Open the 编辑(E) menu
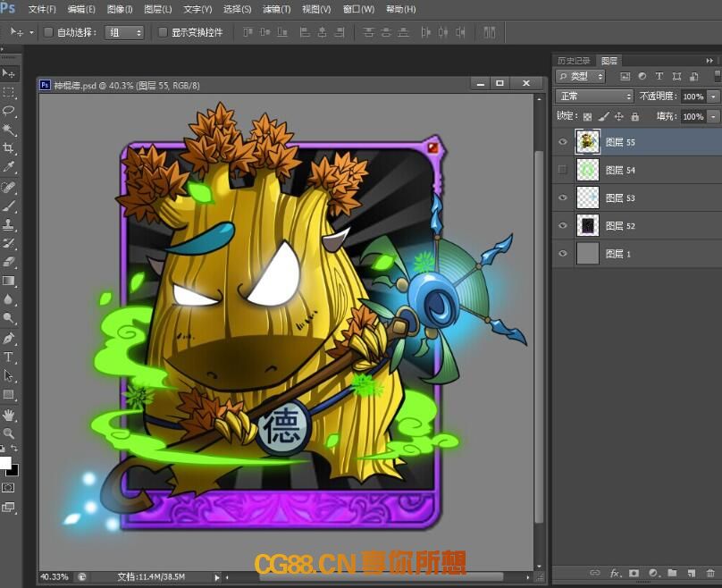 81,9
